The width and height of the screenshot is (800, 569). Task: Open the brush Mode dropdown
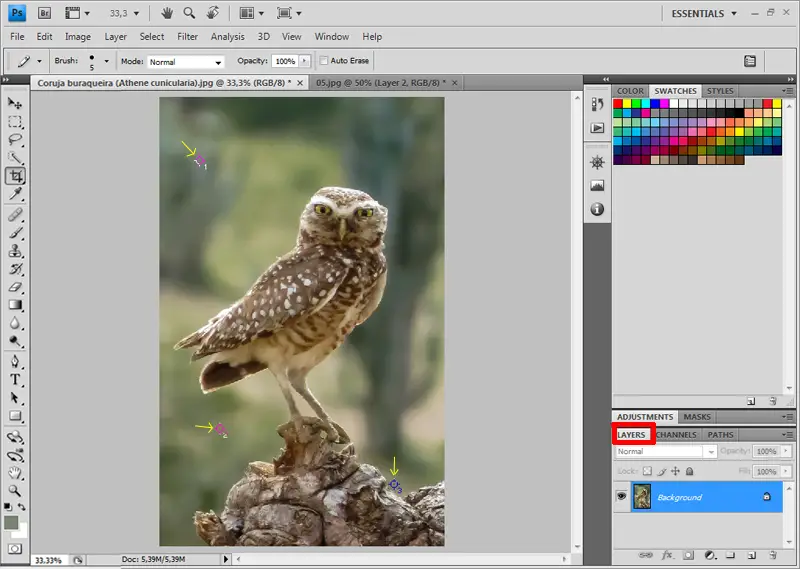click(x=186, y=62)
